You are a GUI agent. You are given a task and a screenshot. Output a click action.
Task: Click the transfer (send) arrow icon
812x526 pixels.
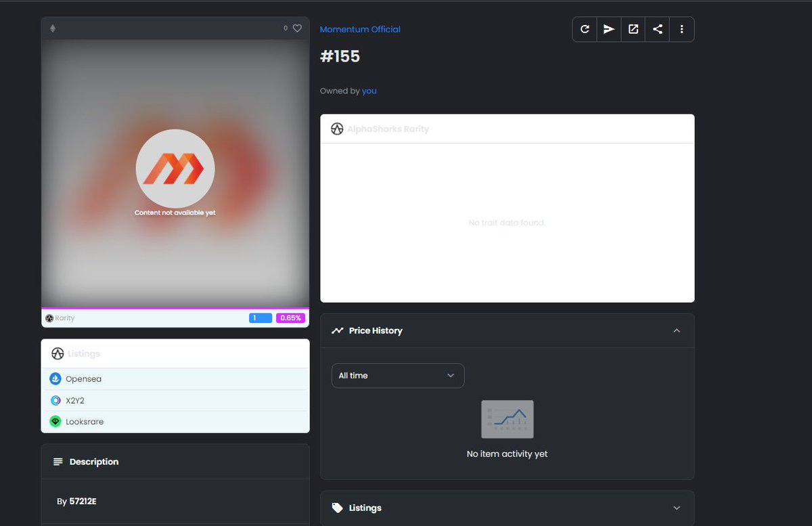(x=609, y=29)
